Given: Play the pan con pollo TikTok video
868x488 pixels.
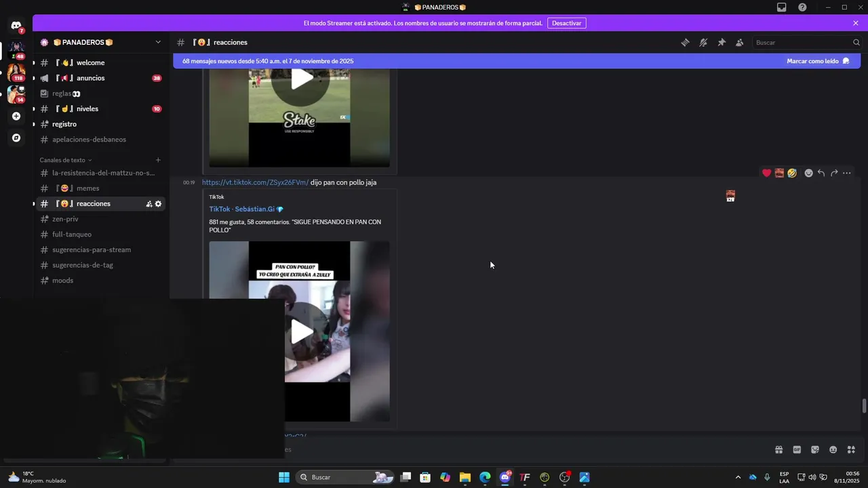Looking at the screenshot, I should point(302,332).
